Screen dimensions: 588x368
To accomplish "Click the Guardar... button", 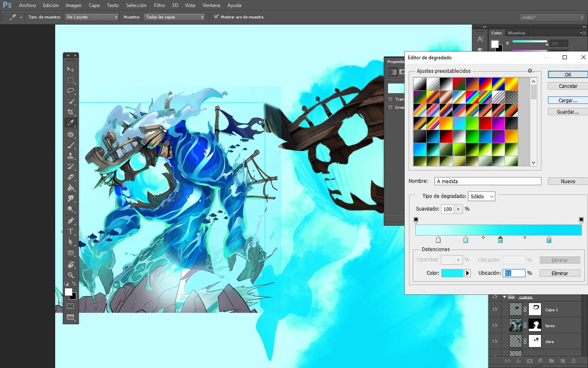I will (x=568, y=112).
